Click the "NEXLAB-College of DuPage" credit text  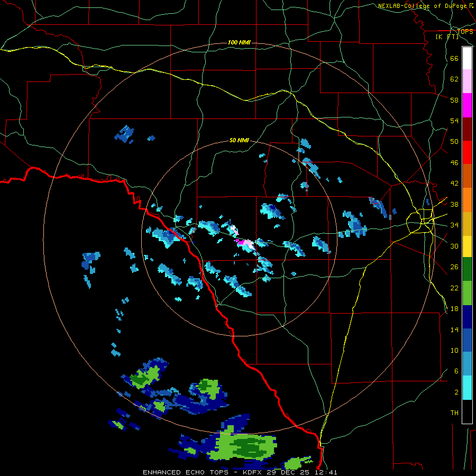point(423,6)
